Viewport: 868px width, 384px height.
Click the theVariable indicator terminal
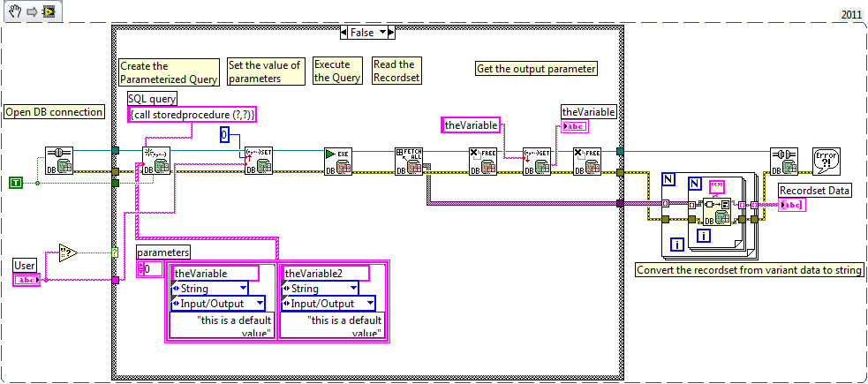point(575,127)
